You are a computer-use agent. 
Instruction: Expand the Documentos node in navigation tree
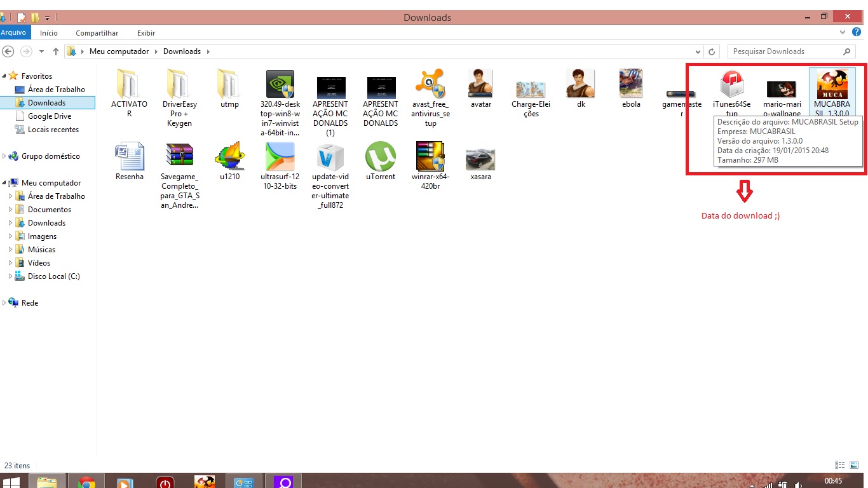10,210
